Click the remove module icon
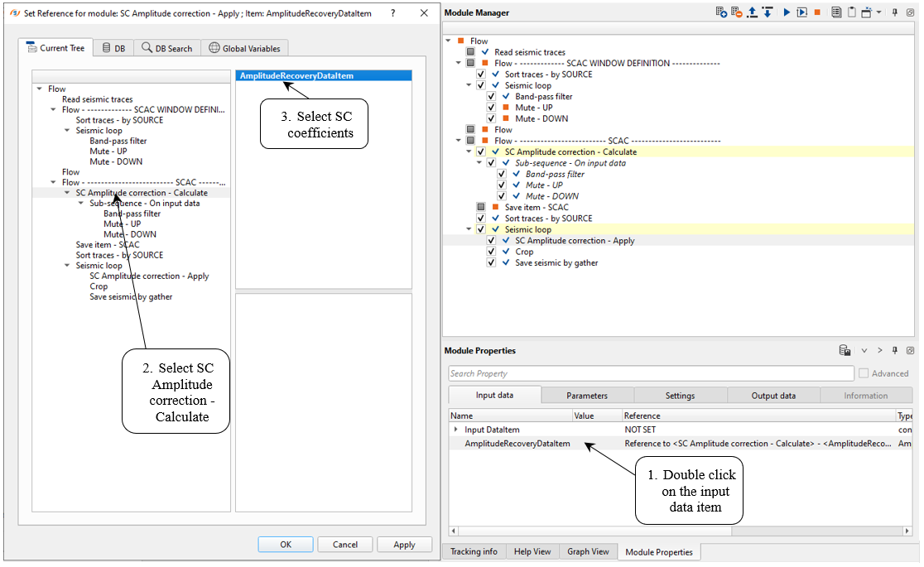This screenshot has height=567, width=924. (736, 12)
